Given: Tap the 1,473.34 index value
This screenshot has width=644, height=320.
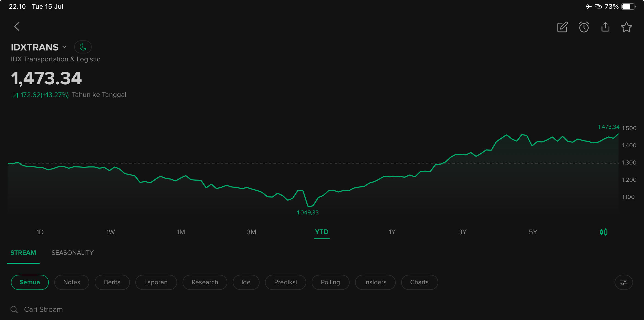Looking at the screenshot, I should coord(46,79).
